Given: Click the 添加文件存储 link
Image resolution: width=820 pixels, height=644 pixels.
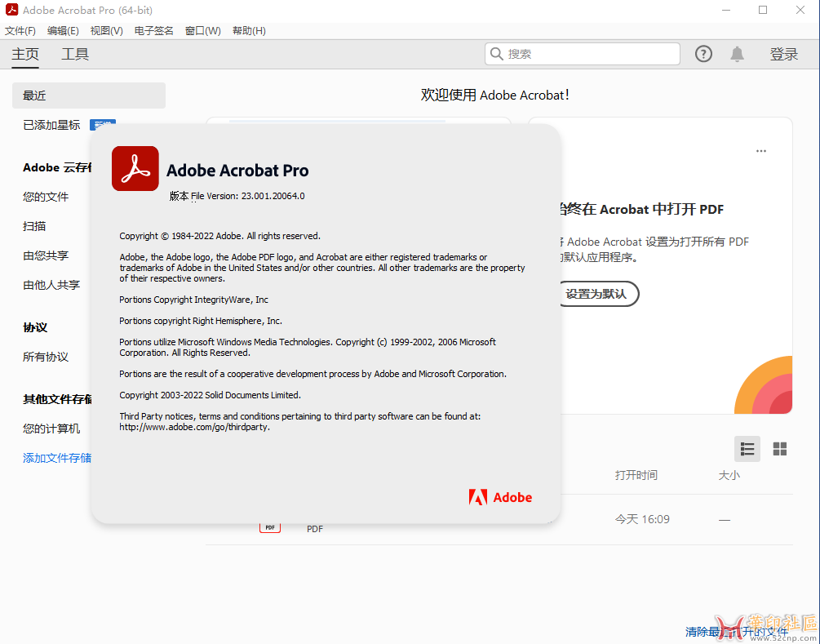Looking at the screenshot, I should pos(57,458).
